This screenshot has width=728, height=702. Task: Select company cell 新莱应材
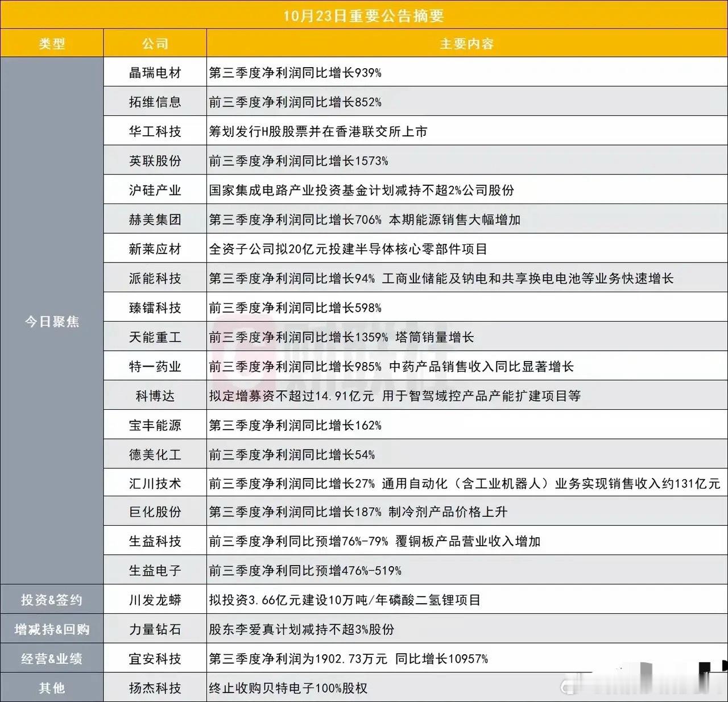click(x=155, y=249)
